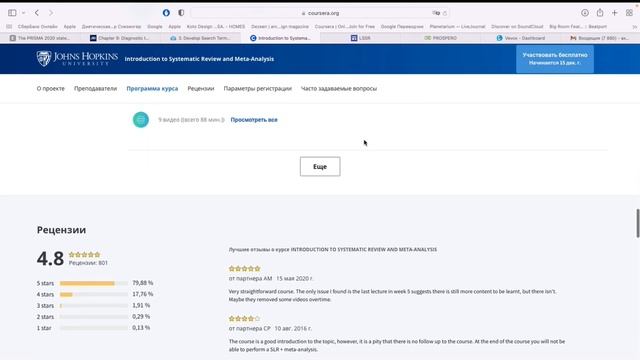The height and width of the screenshot is (360, 640).
Task: Click the 4.8 rating stars
Action: click(x=84, y=255)
